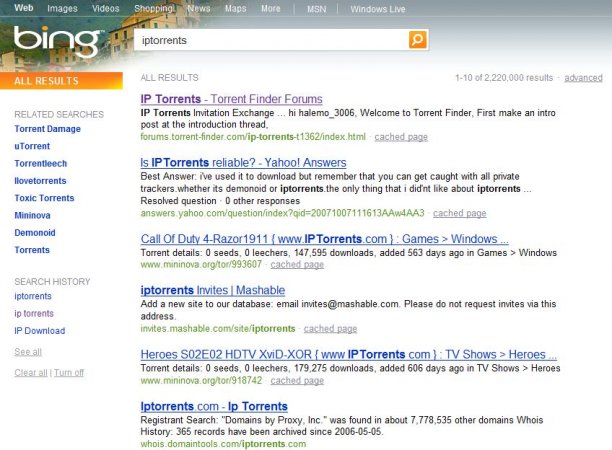Click Clear all search history
Image resolution: width=612 pixels, height=450 pixels.
point(31,373)
